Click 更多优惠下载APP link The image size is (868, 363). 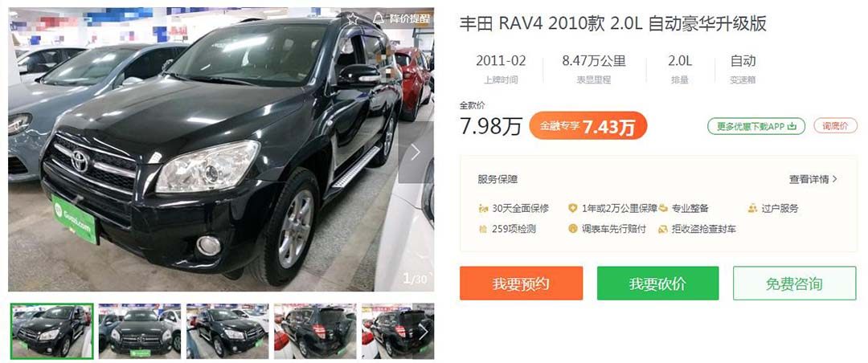click(x=756, y=126)
